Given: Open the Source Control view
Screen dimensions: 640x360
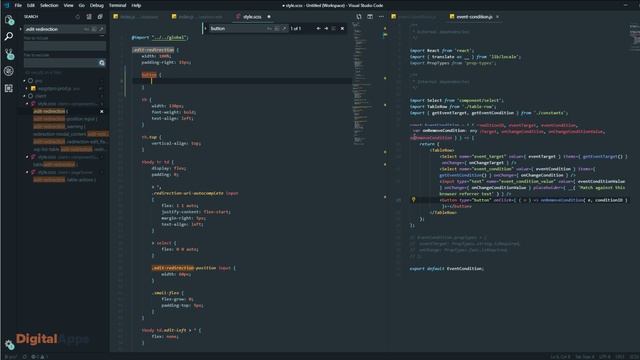Looking at the screenshot, I should pos(9,54).
